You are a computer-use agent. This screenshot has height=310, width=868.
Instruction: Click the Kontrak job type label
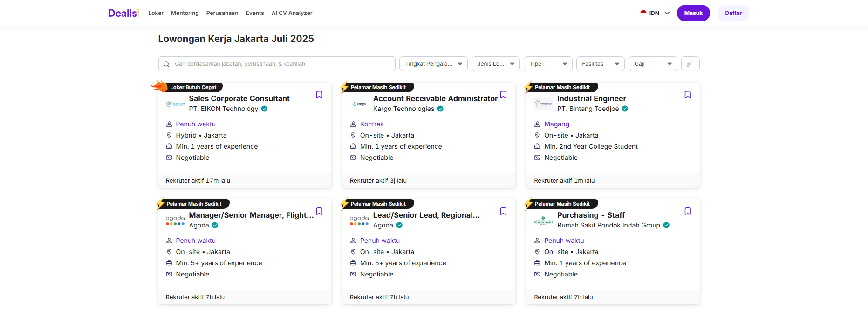tap(372, 124)
